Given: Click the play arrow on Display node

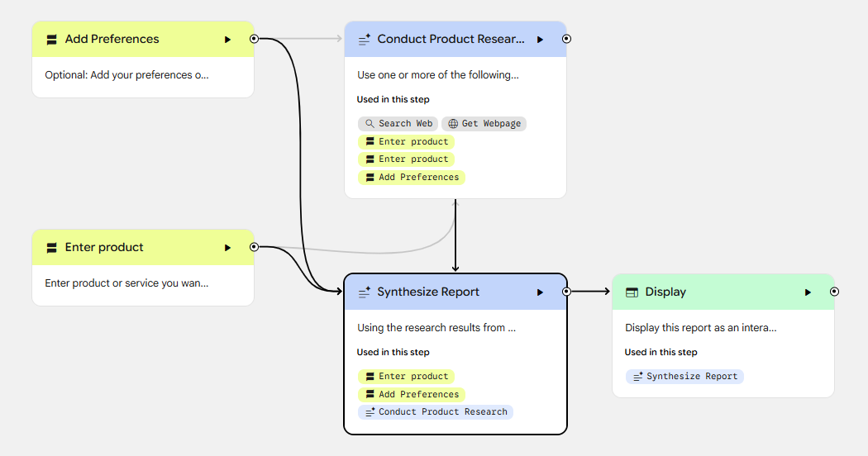Looking at the screenshot, I should point(808,292).
